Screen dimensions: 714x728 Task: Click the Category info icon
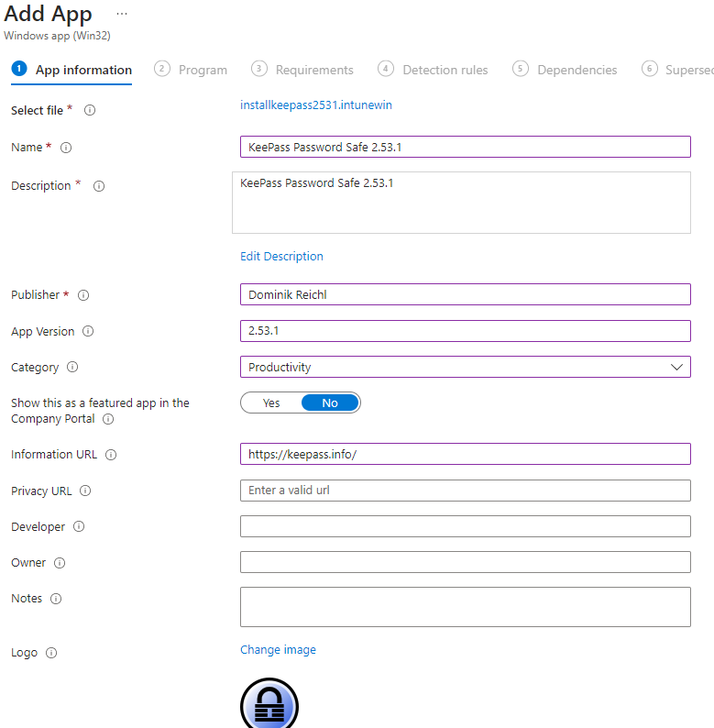pyautogui.click(x=72, y=368)
